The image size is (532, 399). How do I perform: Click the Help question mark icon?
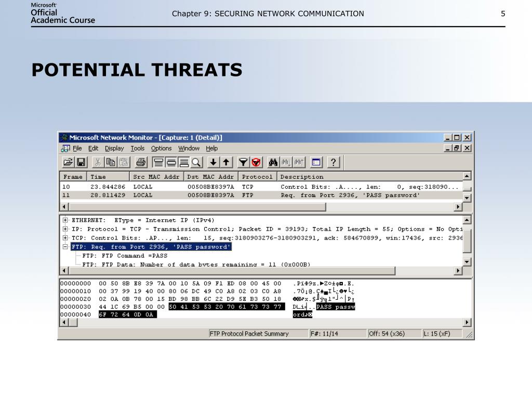point(333,163)
